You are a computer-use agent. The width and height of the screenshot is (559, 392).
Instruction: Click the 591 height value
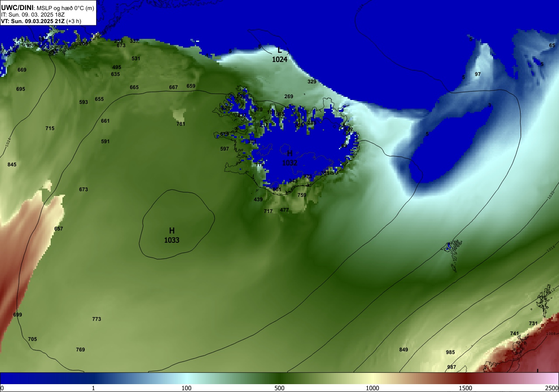coord(105,141)
